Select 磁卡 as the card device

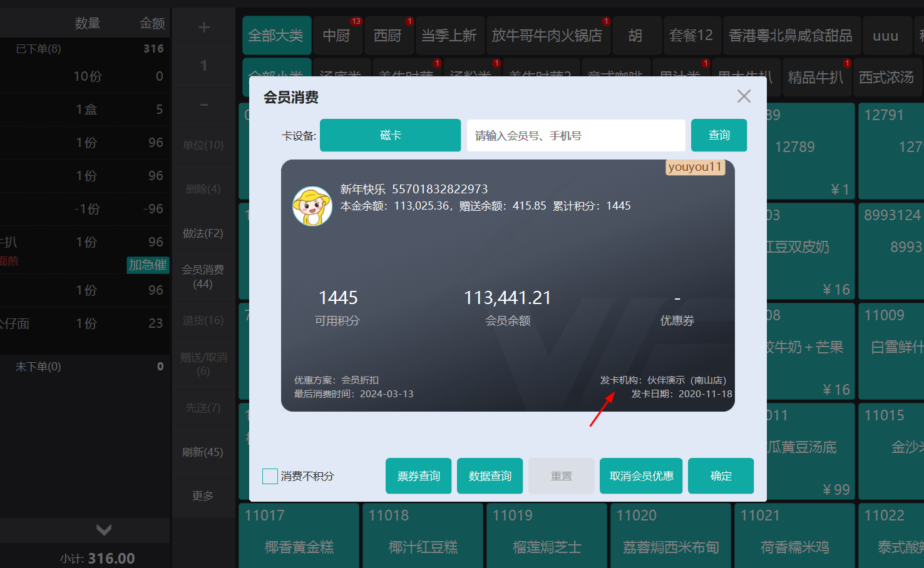tap(390, 135)
